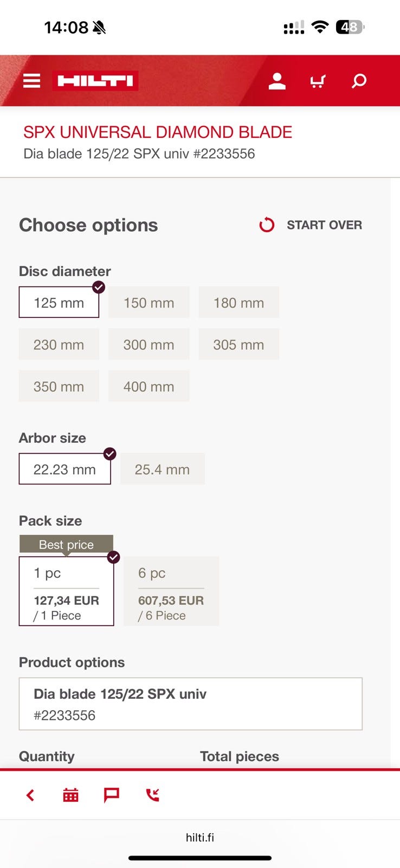Click Start Over to reset options
The image size is (400, 868).
(311, 225)
